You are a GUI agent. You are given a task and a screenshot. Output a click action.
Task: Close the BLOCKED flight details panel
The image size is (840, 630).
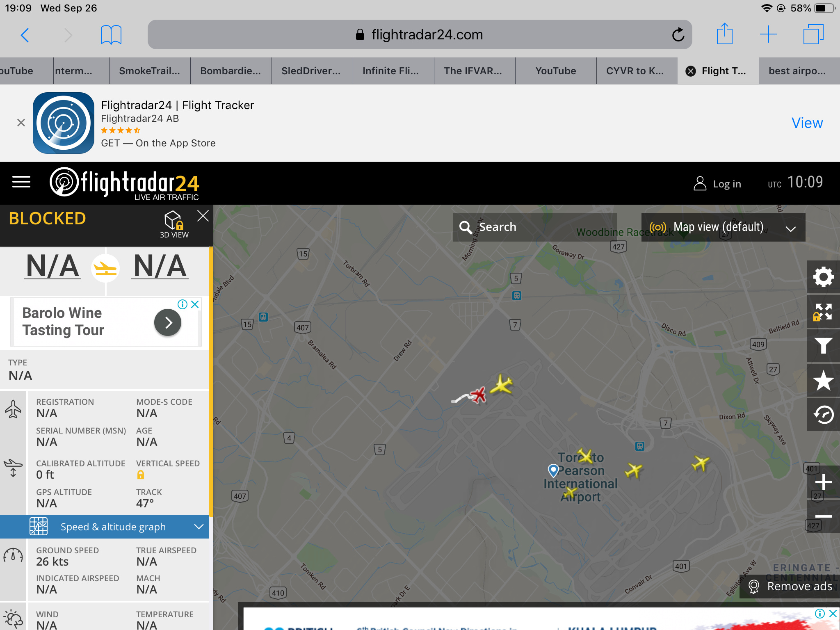(203, 216)
